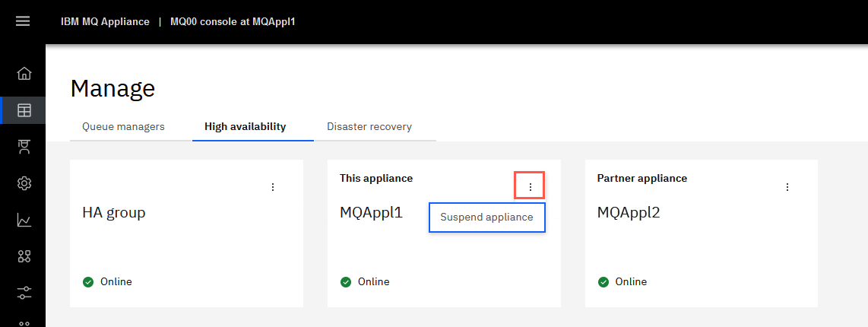The width and height of the screenshot is (868, 327).
Task: Toggle This appliance MQAppl1 overflow menu
Action: (530, 187)
